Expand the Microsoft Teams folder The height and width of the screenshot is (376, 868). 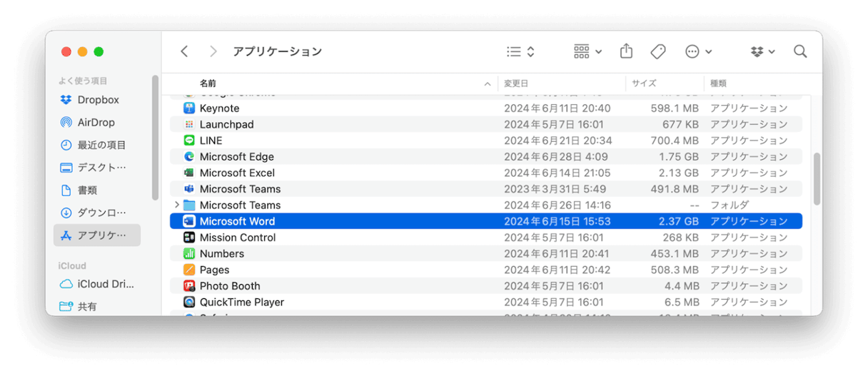tap(177, 205)
